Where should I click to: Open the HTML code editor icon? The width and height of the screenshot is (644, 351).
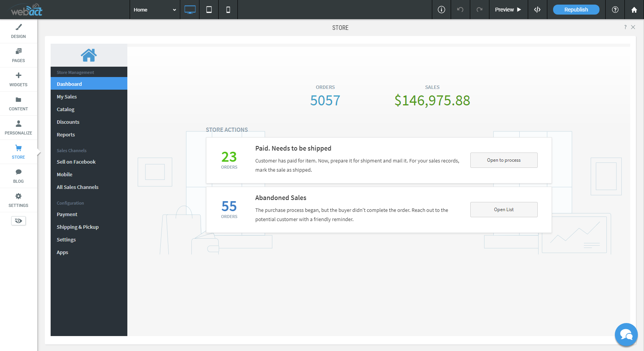[x=537, y=10]
